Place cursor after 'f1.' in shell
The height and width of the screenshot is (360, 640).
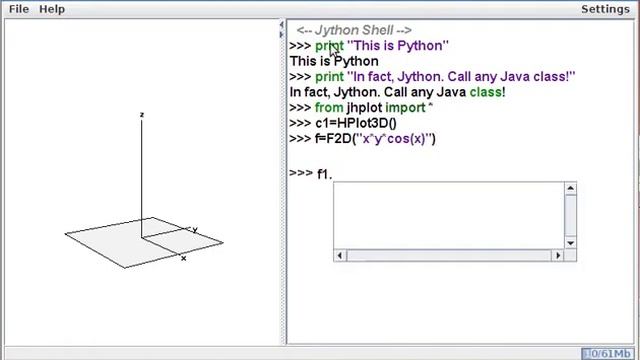point(333,174)
